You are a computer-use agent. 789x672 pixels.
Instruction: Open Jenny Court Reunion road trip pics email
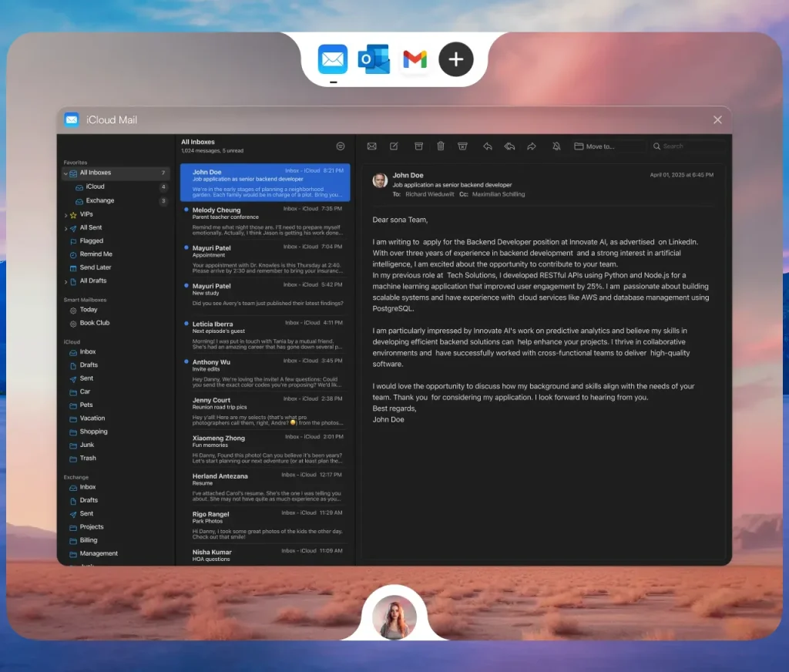[x=265, y=412]
